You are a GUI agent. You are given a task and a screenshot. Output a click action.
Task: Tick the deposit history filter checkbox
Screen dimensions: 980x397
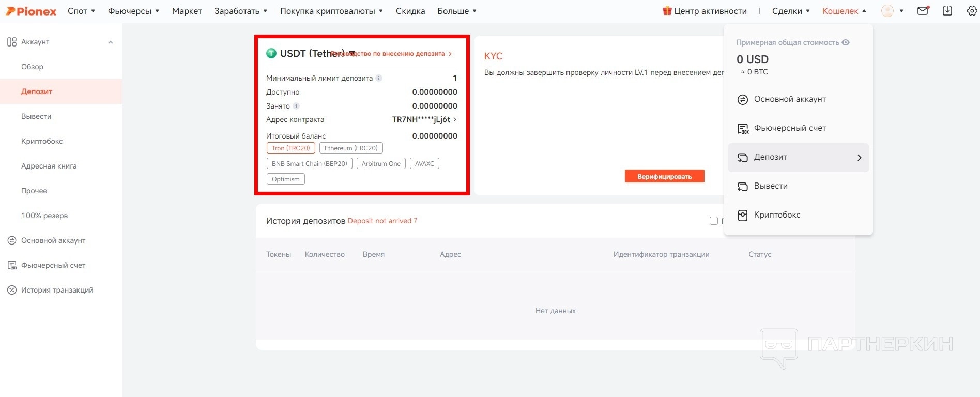(x=714, y=221)
